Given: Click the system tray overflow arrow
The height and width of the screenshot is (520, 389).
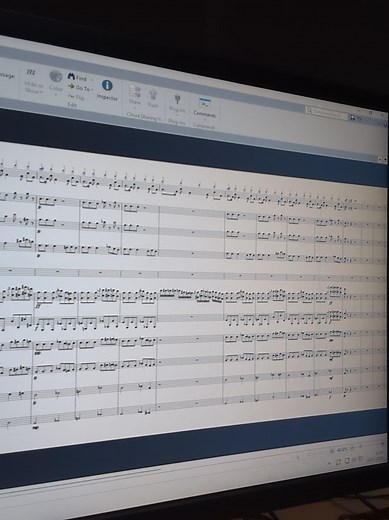Looking at the screenshot, I should click(330, 463).
